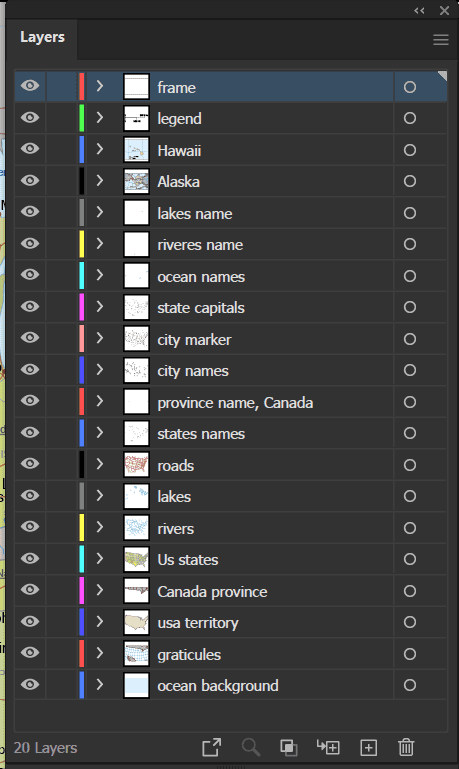Click the Create New Sublayer icon
The image size is (459, 769).
point(328,747)
